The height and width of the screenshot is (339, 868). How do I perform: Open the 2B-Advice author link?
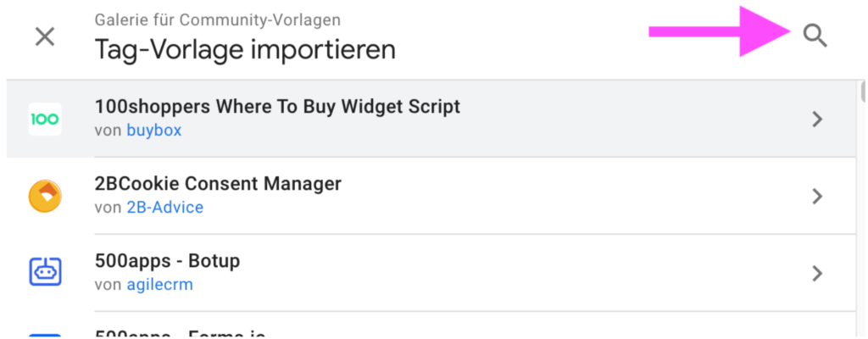tap(164, 208)
